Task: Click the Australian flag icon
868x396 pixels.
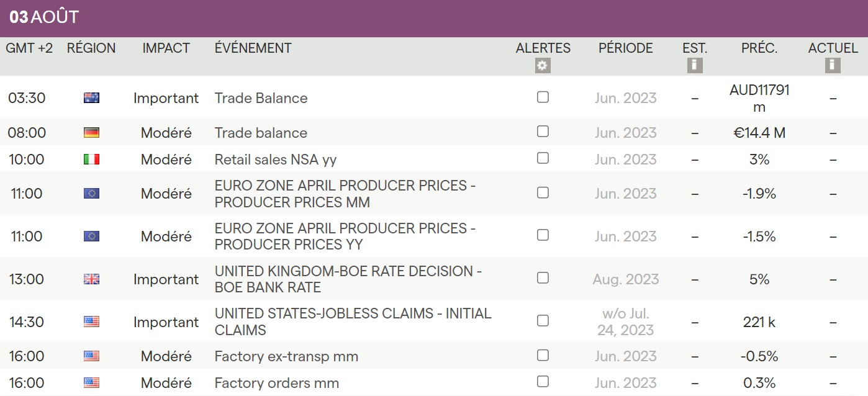Action: (91, 98)
